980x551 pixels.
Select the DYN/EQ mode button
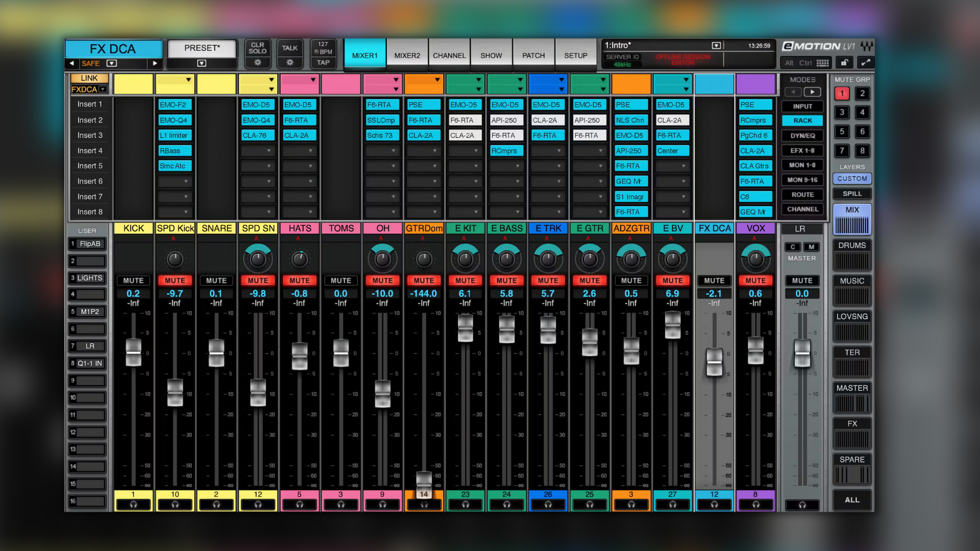(x=802, y=136)
